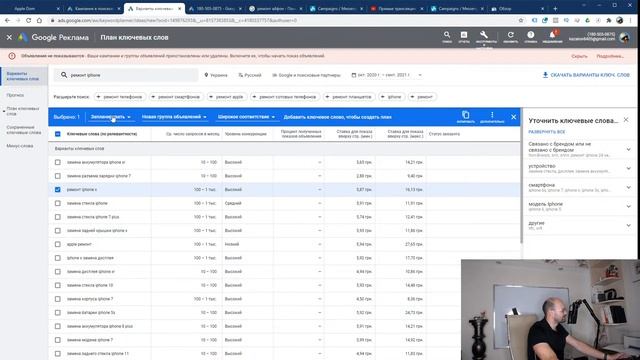
Task: Click the download keyword ideas icon
Action: [x=545, y=75]
